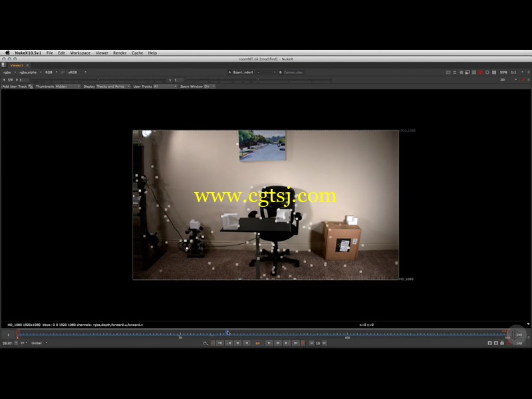Viewport: 532px width, 399px height.
Task: Open the Global frame range dropdown
Action: tap(39, 343)
